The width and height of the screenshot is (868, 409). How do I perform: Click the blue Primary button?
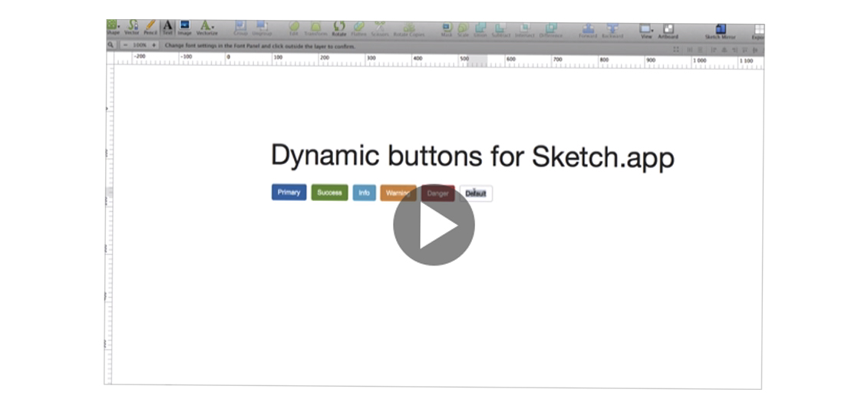pyautogui.click(x=289, y=192)
